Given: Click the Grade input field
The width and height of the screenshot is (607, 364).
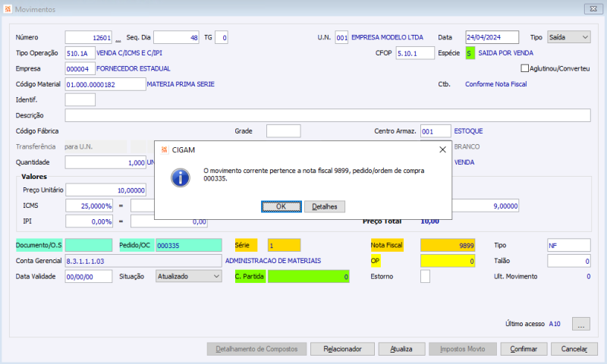Looking at the screenshot, I should (283, 131).
